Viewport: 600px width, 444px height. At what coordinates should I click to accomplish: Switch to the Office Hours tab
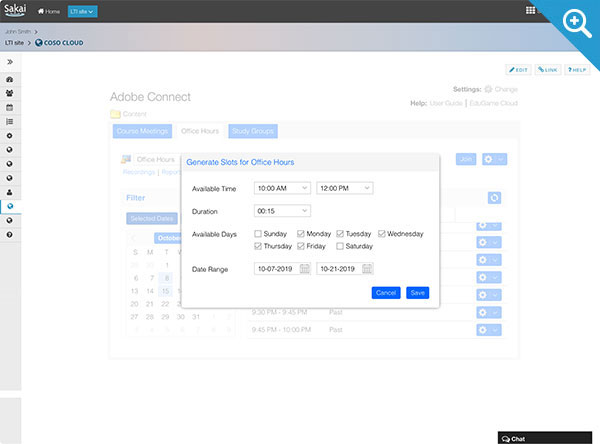pos(200,131)
